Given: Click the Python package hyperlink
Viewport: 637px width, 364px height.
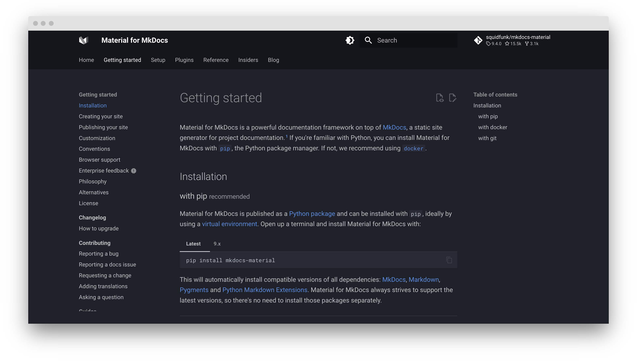Looking at the screenshot, I should (312, 214).
